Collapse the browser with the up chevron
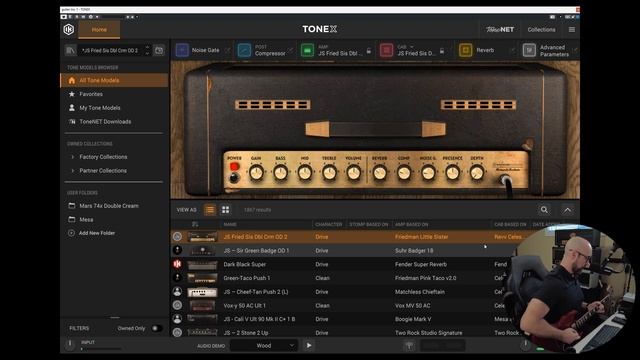The width and height of the screenshot is (640, 360). pos(567,210)
